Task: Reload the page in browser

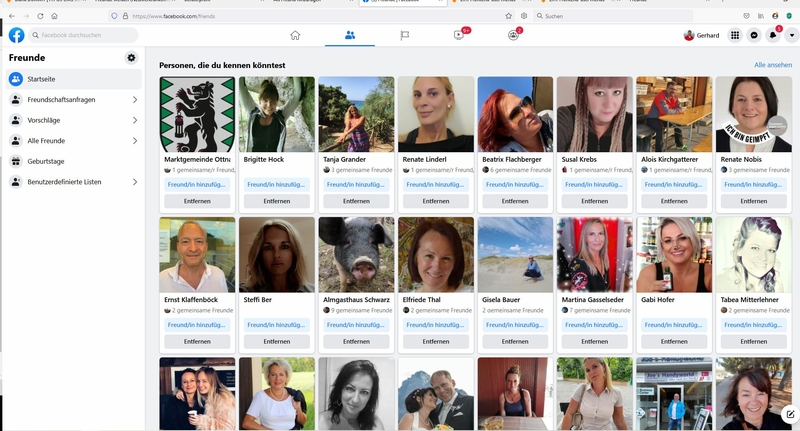Action: [x=40, y=16]
